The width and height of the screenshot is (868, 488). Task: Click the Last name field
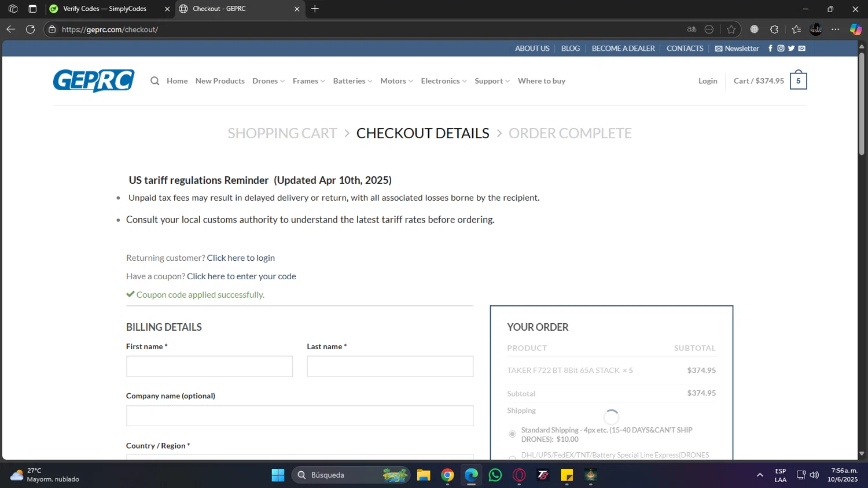pos(390,367)
